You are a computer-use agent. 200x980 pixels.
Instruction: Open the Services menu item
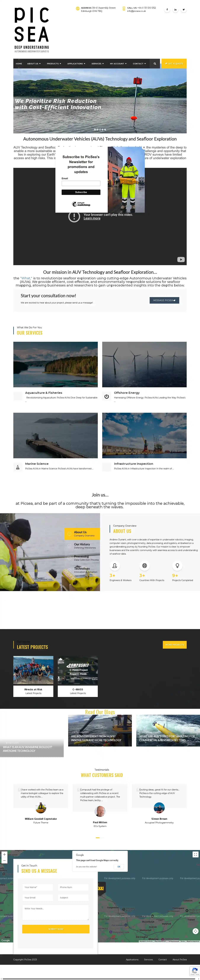(x=97, y=64)
